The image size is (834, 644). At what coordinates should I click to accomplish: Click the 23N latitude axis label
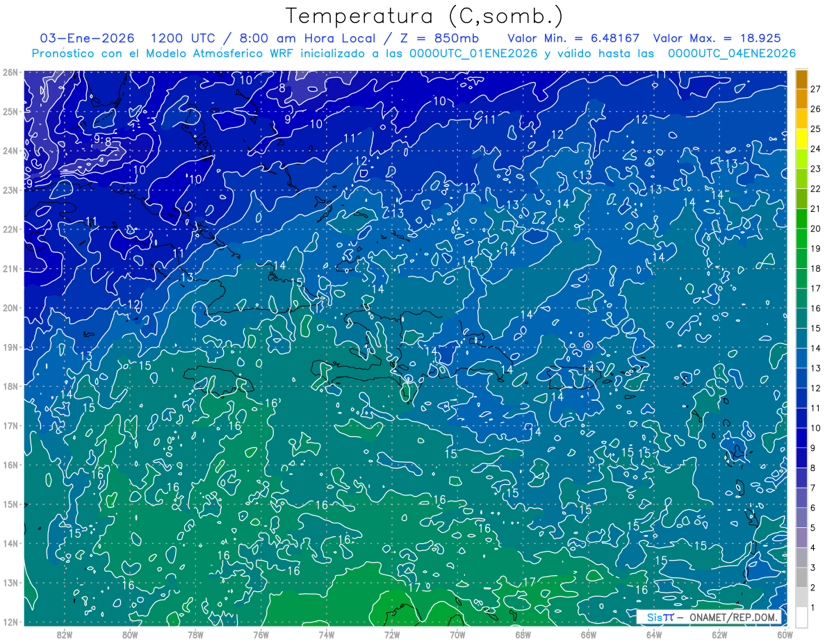point(10,190)
